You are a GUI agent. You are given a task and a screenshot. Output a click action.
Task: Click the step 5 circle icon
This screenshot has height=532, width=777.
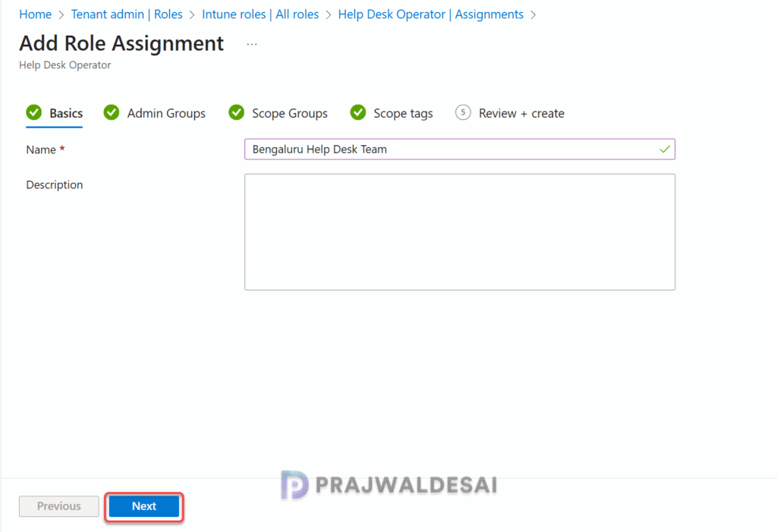tap(463, 112)
